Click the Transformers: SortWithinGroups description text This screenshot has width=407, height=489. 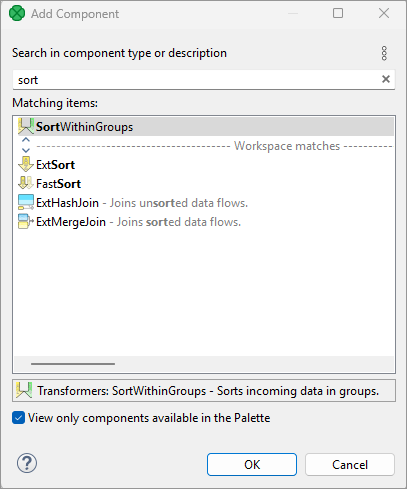(208, 391)
